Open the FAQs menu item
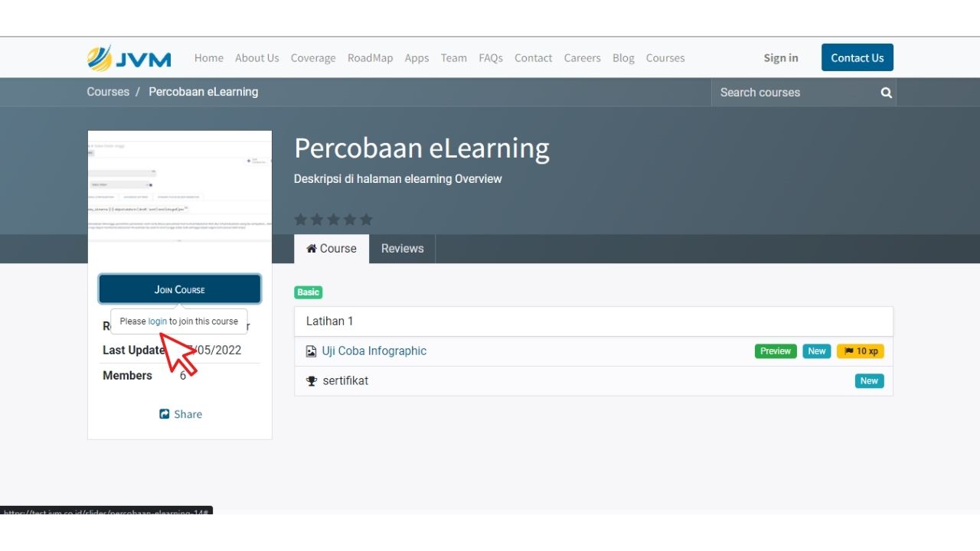 coord(491,58)
